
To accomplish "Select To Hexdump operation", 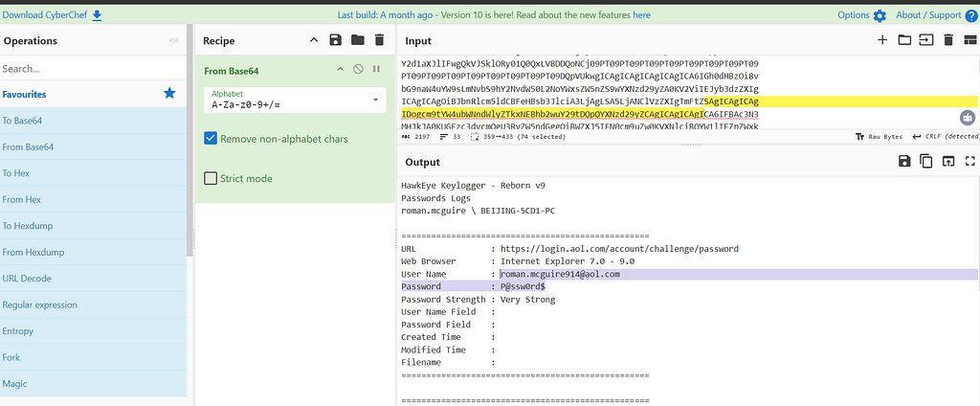I will tap(93, 226).
